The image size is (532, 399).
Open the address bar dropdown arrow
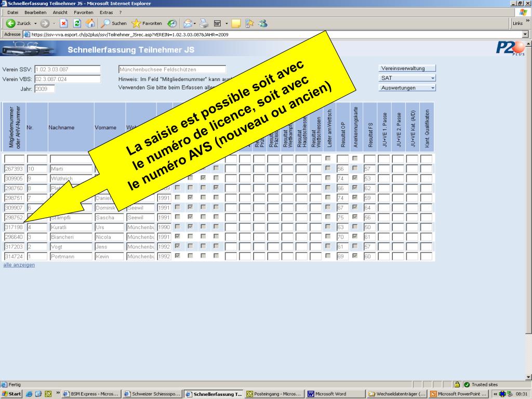(x=525, y=34)
